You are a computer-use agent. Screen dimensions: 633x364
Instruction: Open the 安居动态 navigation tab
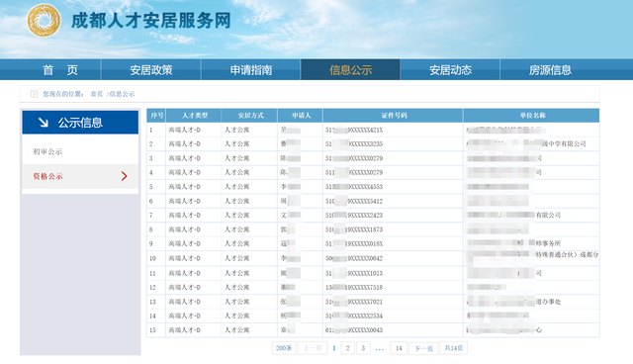(x=450, y=70)
